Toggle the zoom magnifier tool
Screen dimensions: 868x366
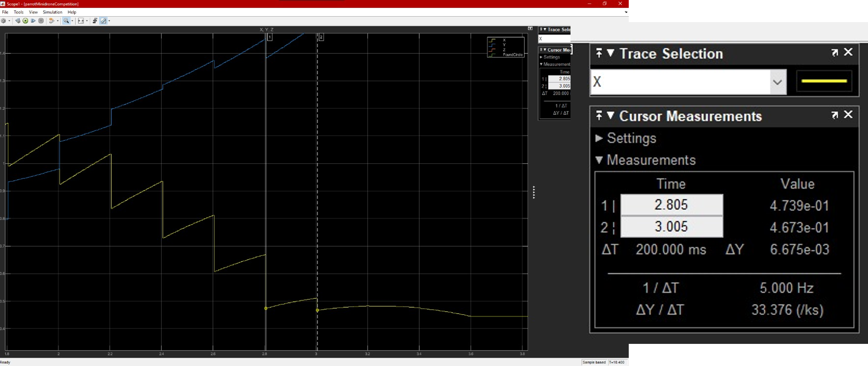(x=66, y=21)
